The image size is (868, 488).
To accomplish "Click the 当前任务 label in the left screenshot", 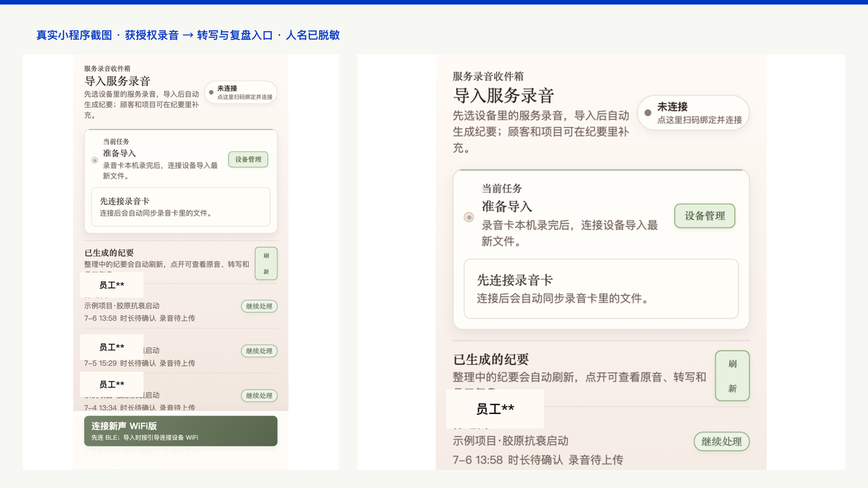I will pos(116,142).
